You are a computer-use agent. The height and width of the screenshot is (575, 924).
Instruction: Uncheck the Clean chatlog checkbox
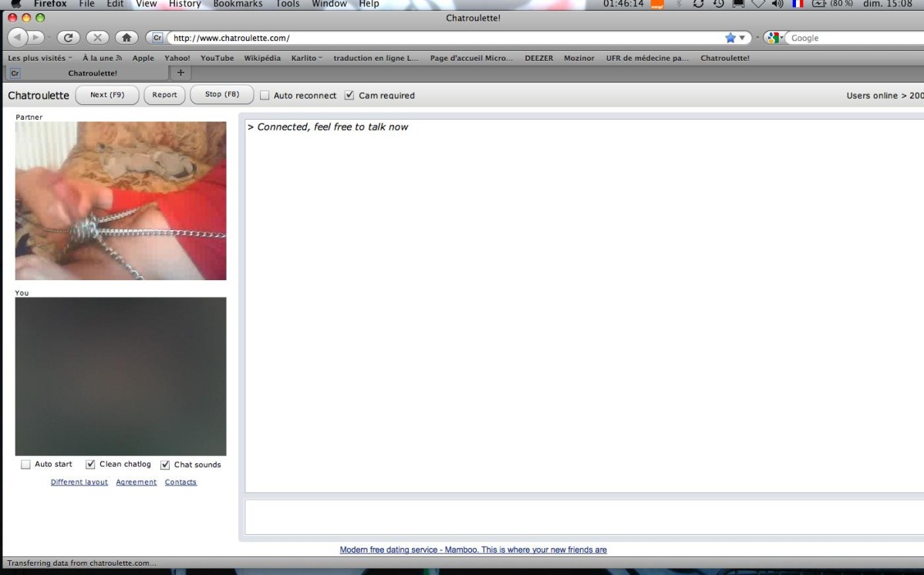tap(90, 465)
